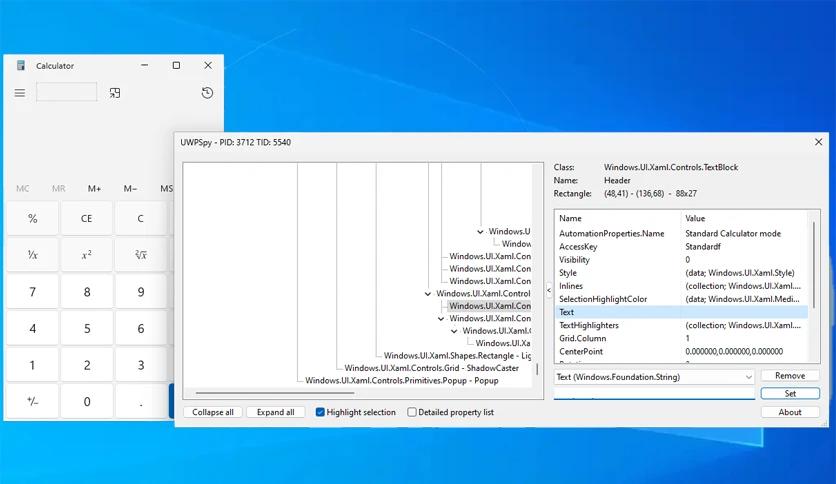Select the AccessKey property row

point(682,247)
